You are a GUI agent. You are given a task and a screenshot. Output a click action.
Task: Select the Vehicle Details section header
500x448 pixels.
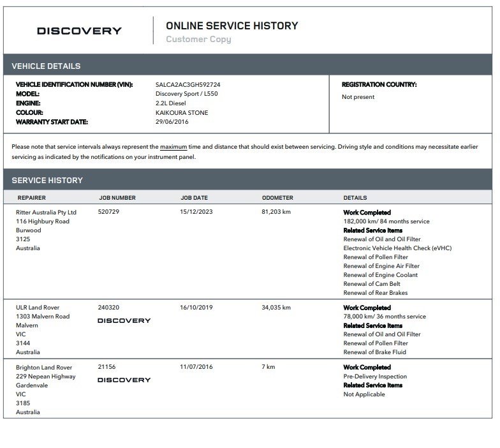point(47,66)
